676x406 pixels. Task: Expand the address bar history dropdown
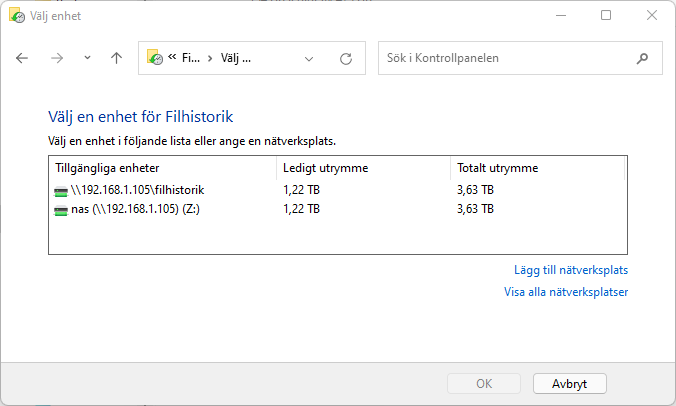point(309,58)
